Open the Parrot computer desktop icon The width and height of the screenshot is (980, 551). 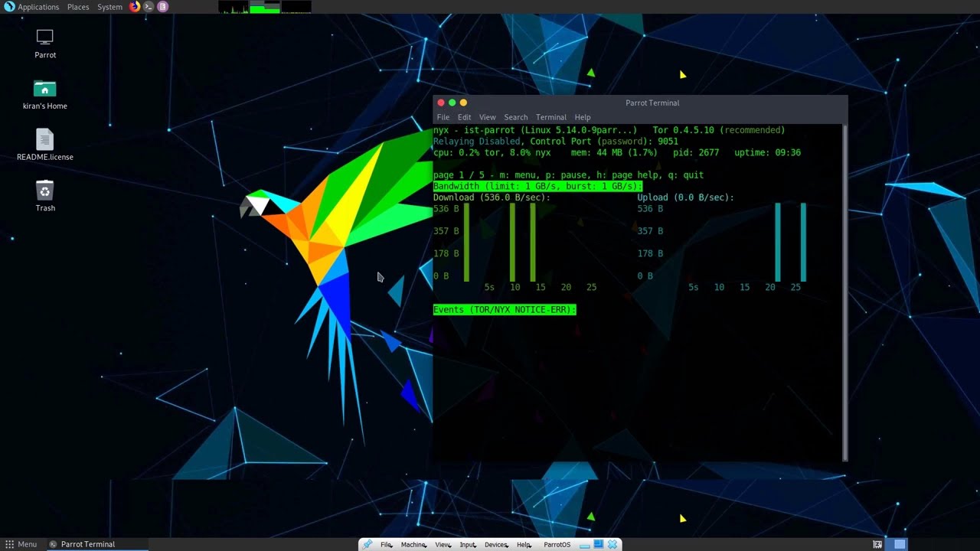(x=44, y=43)
